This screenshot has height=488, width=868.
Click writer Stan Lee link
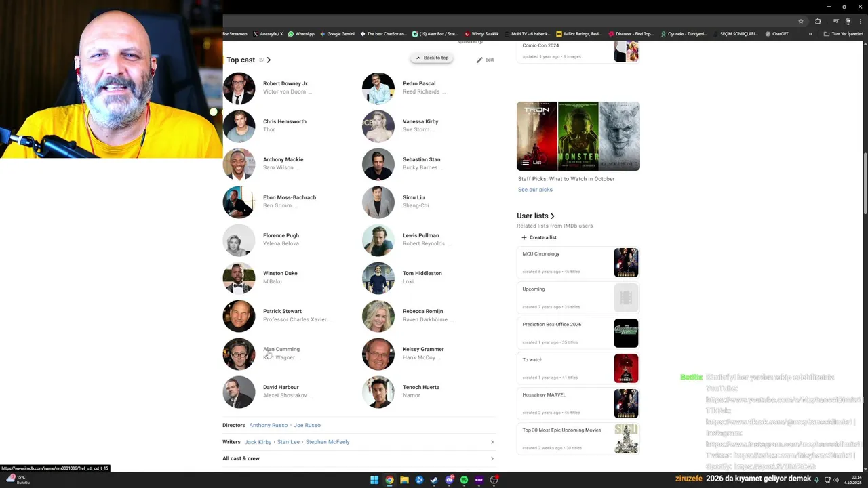point(288,442)
